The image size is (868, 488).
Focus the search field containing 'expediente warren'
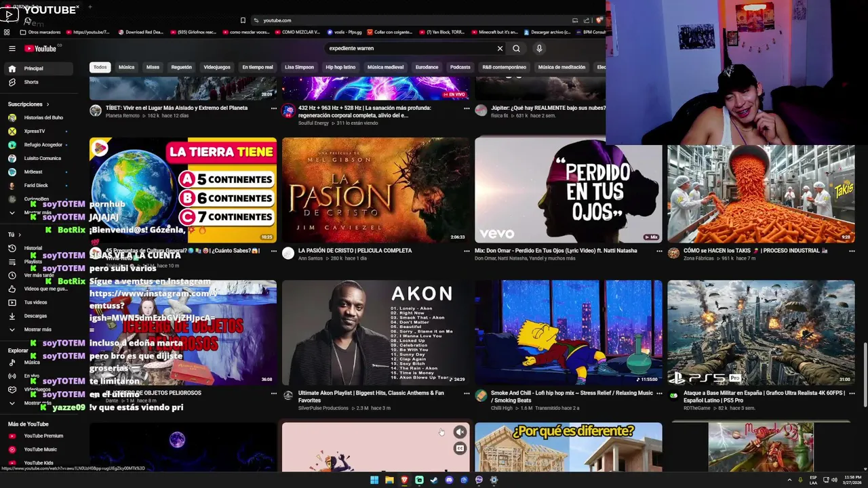click(x=409, y=48)
